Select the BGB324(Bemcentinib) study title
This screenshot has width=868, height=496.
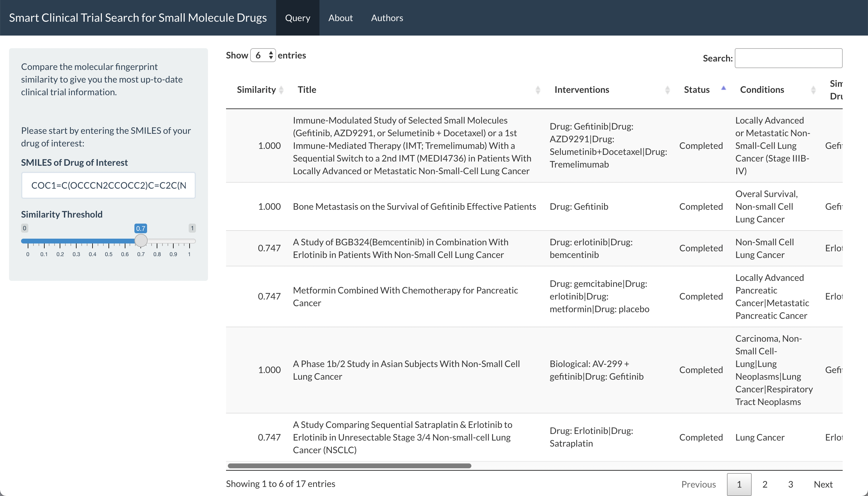(x=401, y=248)
